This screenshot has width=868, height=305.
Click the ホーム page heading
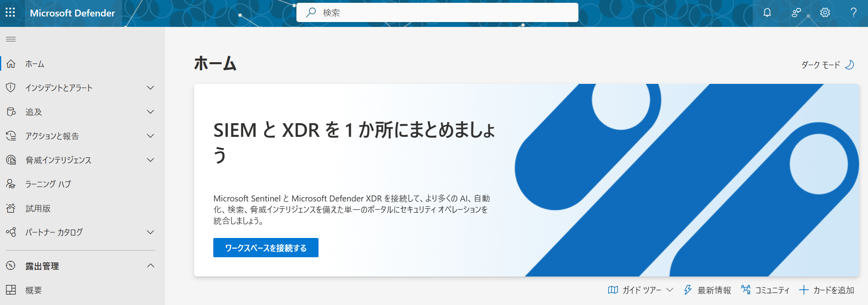(x=215, y=63)
